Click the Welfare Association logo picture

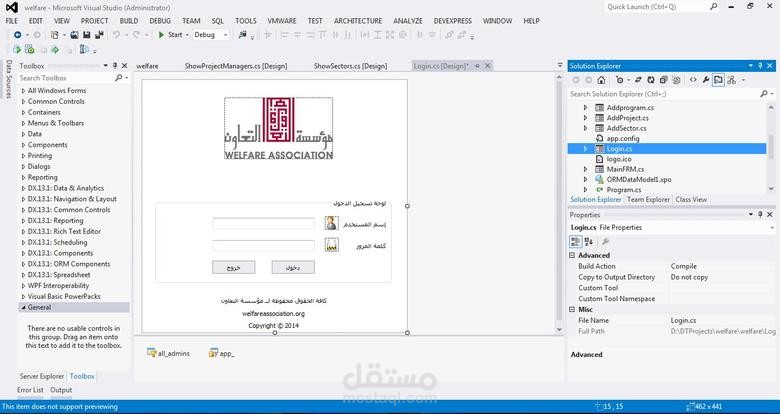click(279, 128)
